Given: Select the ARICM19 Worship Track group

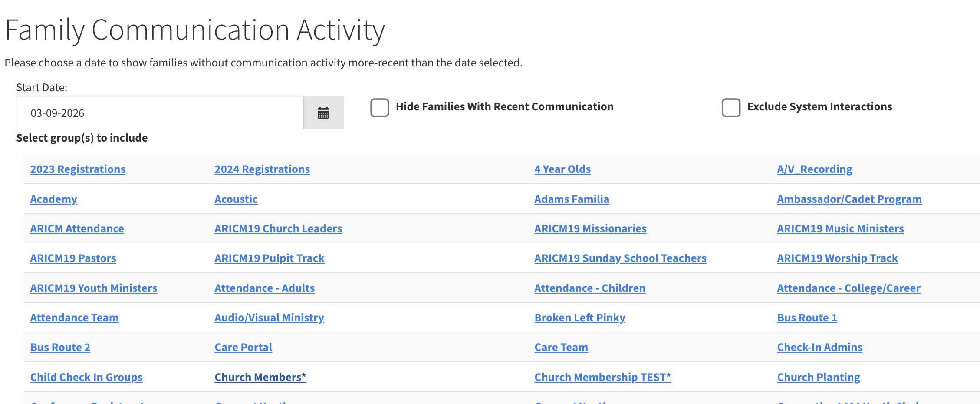Looking at the screenshot, I should tap(837, 258).
